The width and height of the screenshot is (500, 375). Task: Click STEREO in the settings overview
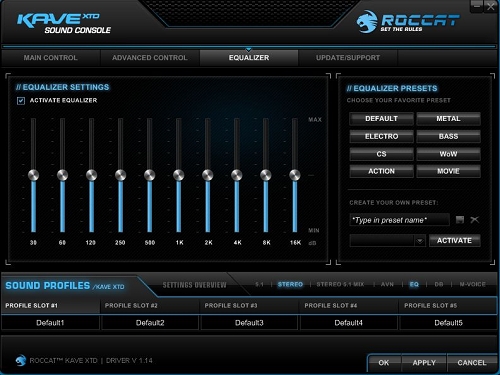click(x=290, y=284)
